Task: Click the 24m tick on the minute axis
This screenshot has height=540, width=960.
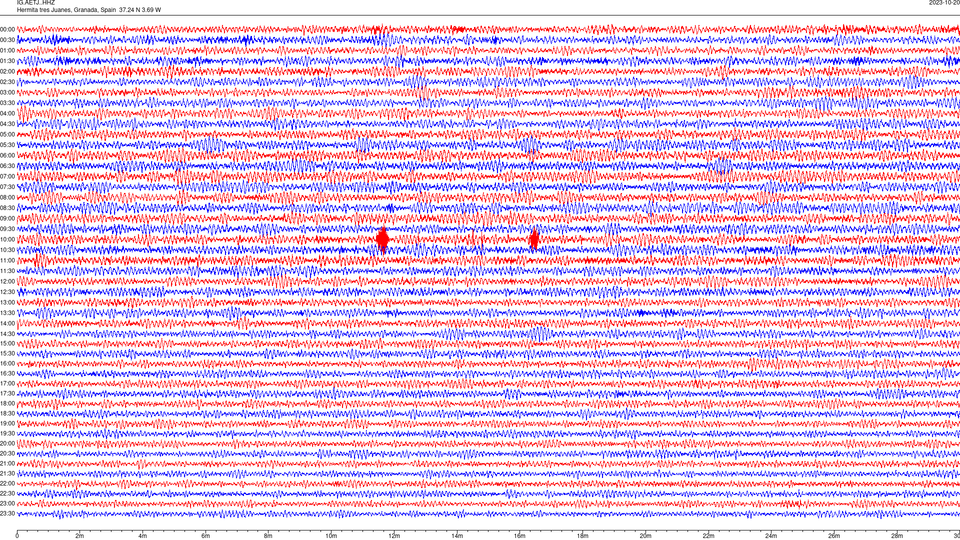Action: coord(771,536)
